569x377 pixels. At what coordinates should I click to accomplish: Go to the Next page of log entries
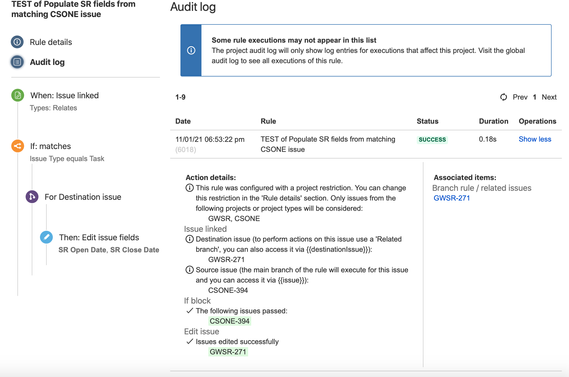click(x=549, y=97)
